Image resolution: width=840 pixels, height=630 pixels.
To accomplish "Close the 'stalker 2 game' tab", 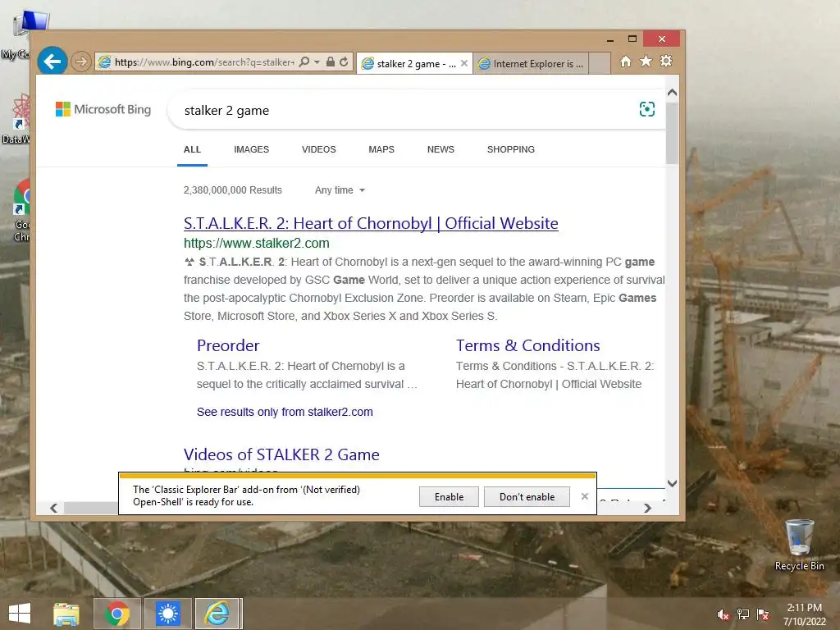I will pyautogui.click(x=464, y=63).
